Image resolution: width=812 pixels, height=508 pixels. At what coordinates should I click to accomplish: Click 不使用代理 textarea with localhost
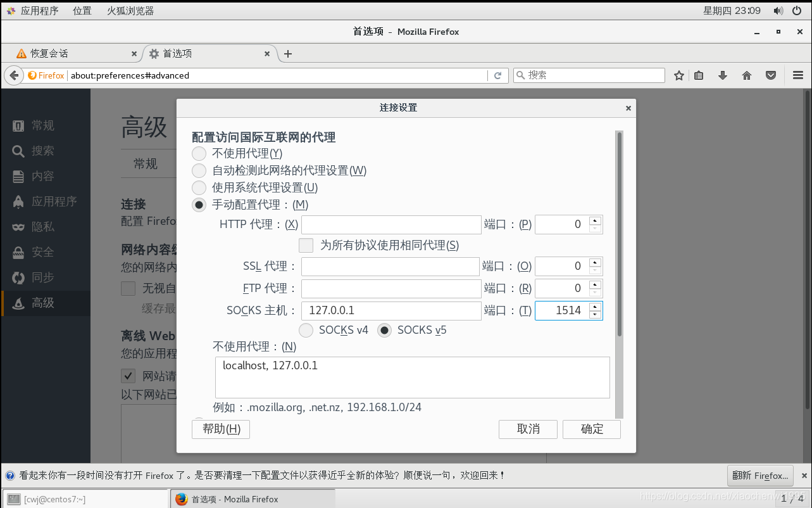413,378
